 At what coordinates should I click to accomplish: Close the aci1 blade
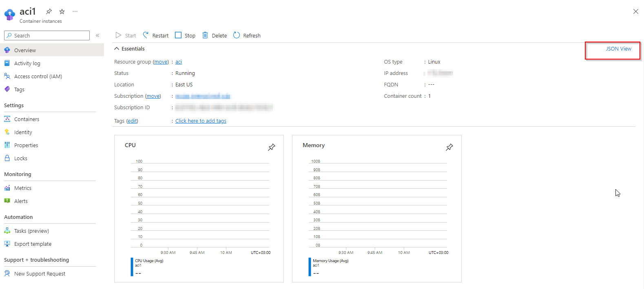635,11
